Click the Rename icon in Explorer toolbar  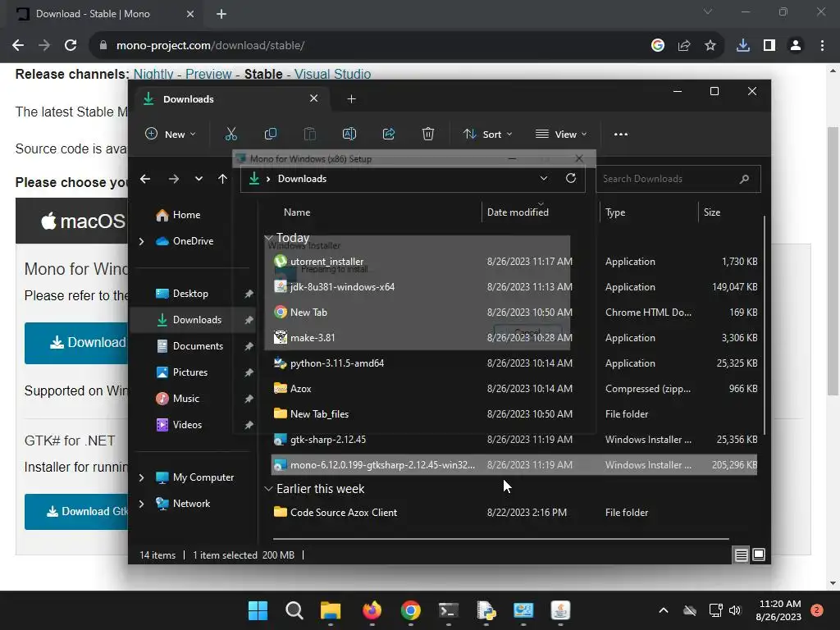[349, 134]
